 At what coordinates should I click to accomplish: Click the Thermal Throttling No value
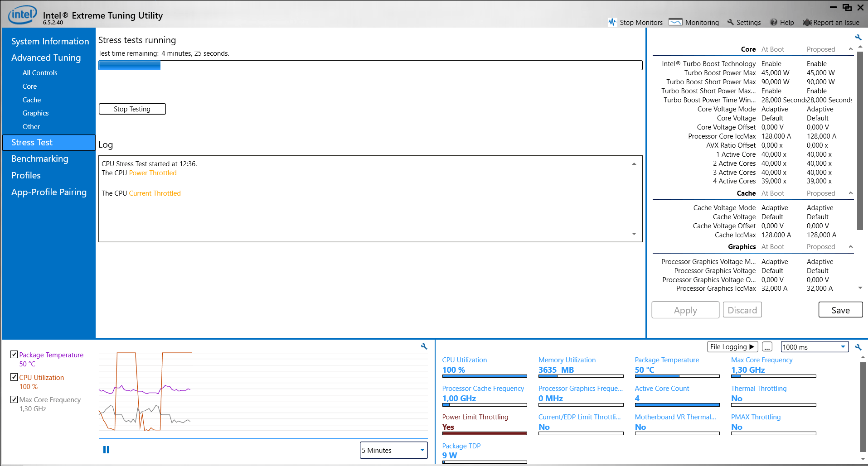(737, 399)
